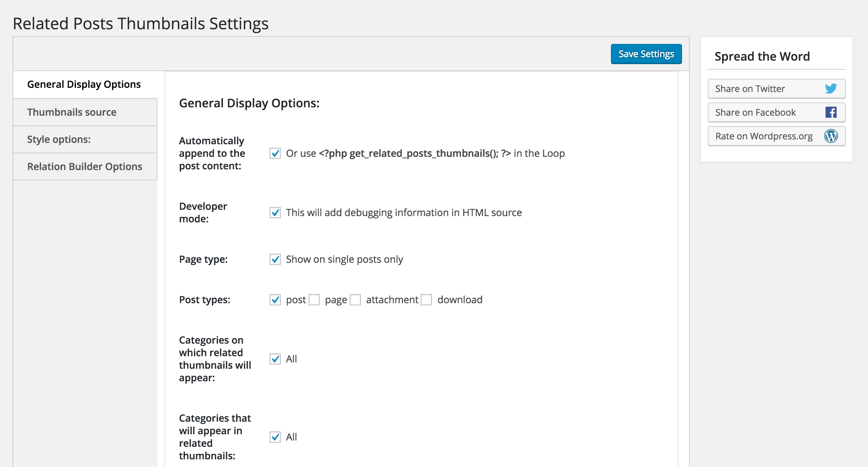Select the General Display Options tab
Screen dimensions: 868x467
[84, 84]
